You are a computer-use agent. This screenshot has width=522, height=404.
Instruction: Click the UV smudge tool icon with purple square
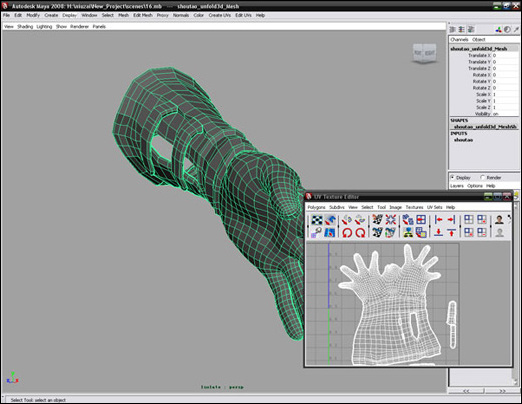316,232
